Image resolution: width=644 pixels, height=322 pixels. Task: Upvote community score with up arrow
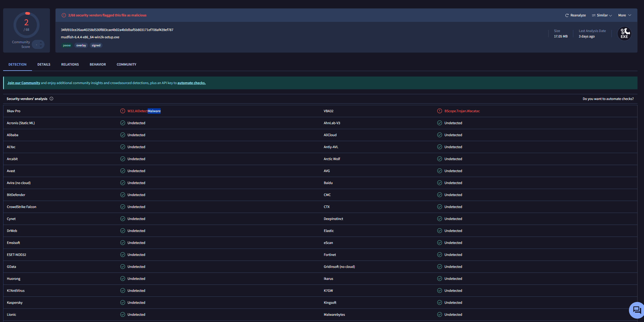pyautogui.click(x=41, y=43)
